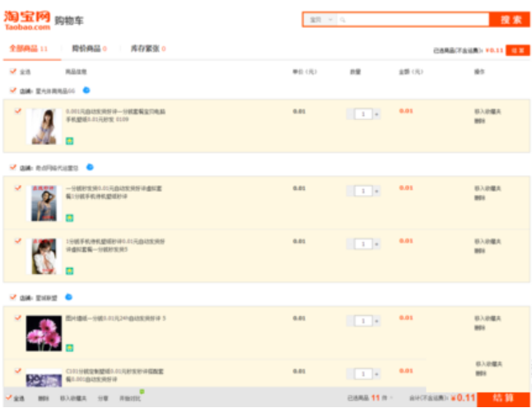
Task: Uncheck the 1分钱手机待机壁纸 item checkbox
Action: pos(17,241)
